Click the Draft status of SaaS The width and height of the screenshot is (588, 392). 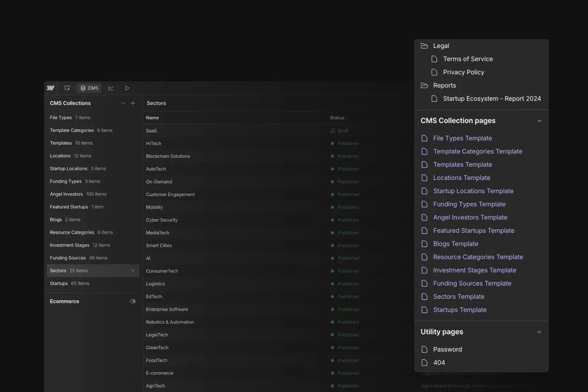(x=339, y=131)
